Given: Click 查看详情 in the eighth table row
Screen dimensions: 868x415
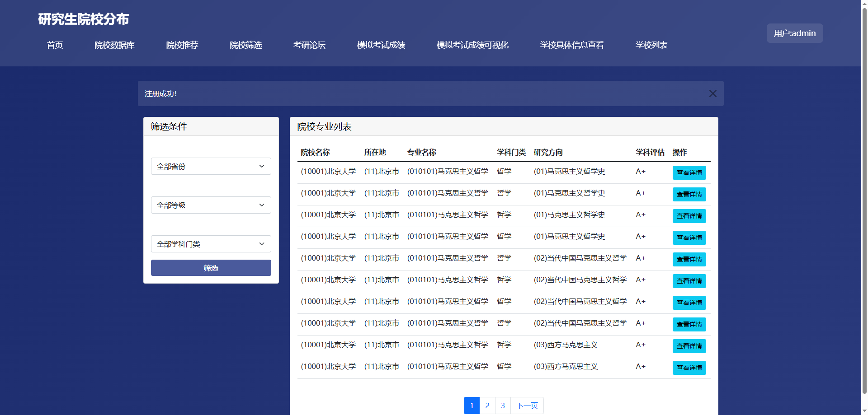Looking at the screenshot, I should pos(689,324).
